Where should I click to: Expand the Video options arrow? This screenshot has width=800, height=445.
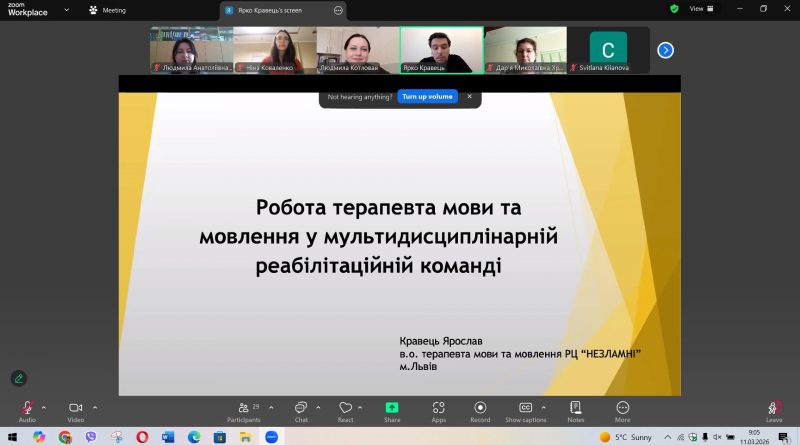pyautogui.click(x=95, y=407)
